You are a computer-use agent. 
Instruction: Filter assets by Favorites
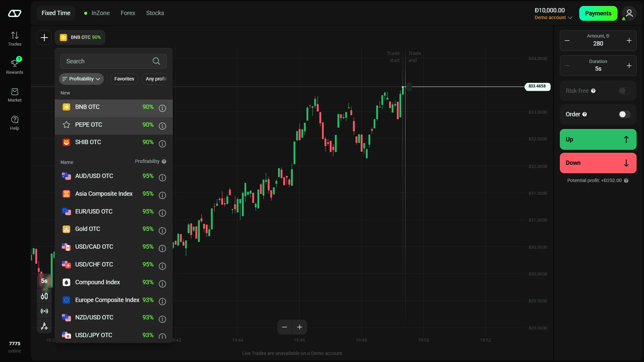[124, 79]
